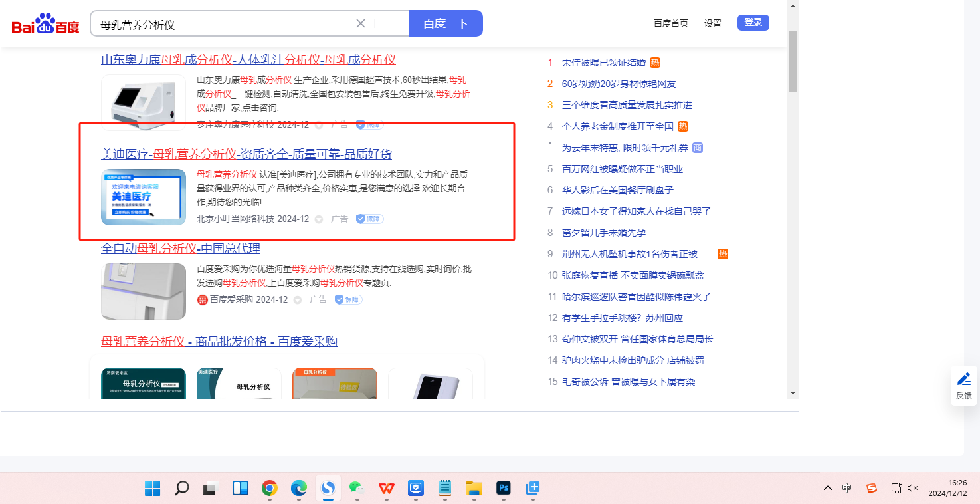Open Photoshop from the taskbar
The width and height of the screenshot is (980, 504).
(x=504, y=489)
